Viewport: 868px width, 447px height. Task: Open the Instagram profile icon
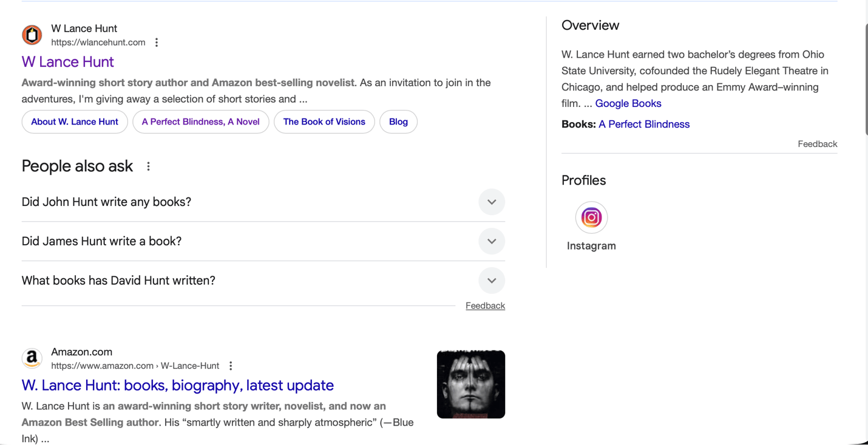coord(591,217)
